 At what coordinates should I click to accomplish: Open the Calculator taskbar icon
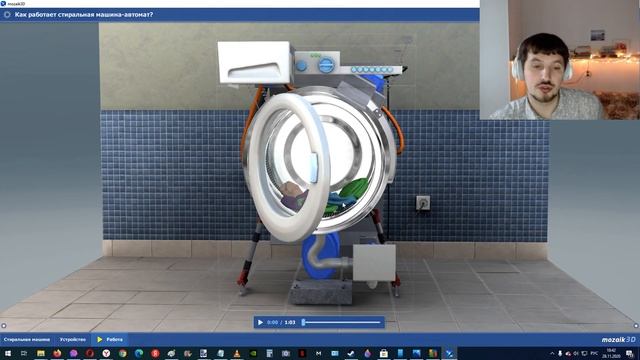click(x=269, y=353)
